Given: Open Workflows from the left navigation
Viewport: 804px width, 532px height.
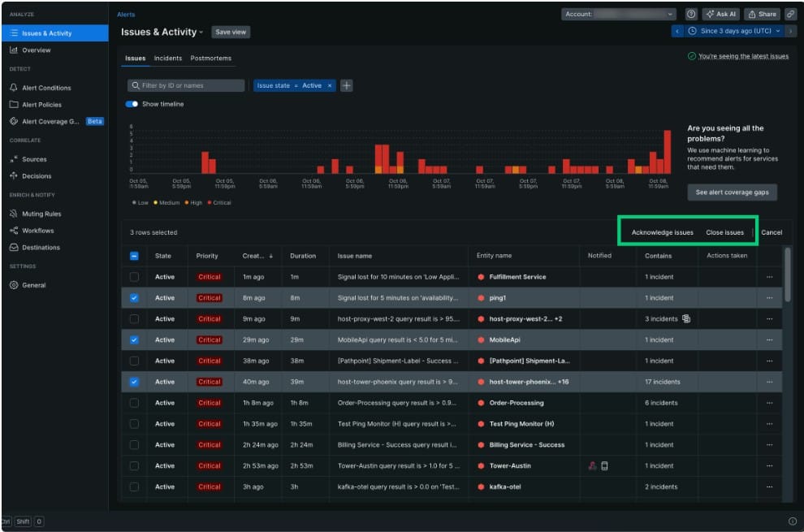Looking at the screenshot, I should pos(41,230).
